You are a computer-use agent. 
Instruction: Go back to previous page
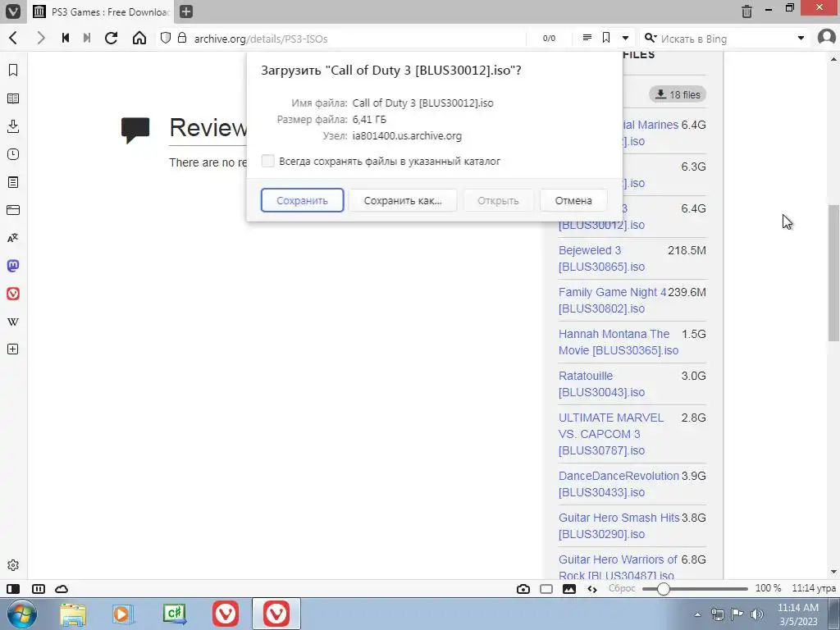[x=13, y=38]
